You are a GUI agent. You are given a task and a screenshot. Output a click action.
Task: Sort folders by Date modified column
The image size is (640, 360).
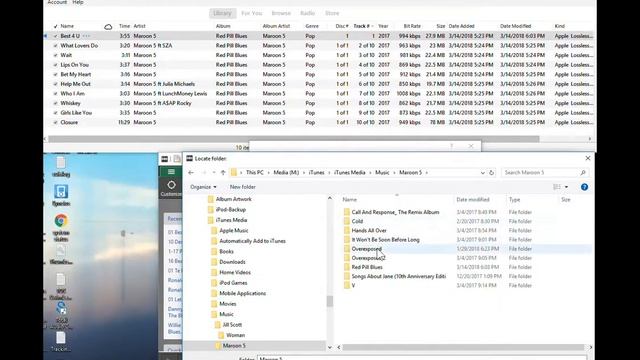click(x=473, y=200)
